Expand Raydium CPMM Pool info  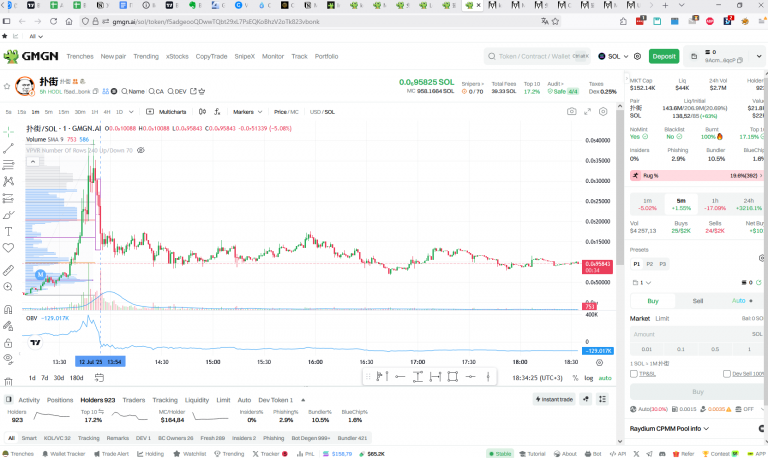(x=669, y=429)
